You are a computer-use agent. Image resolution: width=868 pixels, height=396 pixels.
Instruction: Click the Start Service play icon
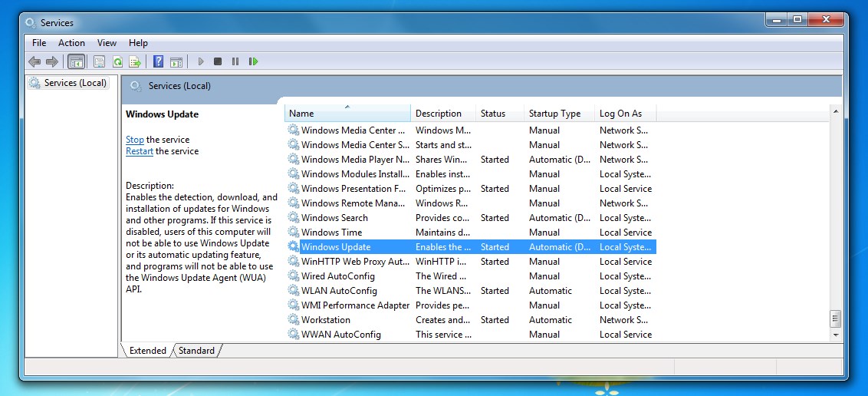(x=201, y=61)
